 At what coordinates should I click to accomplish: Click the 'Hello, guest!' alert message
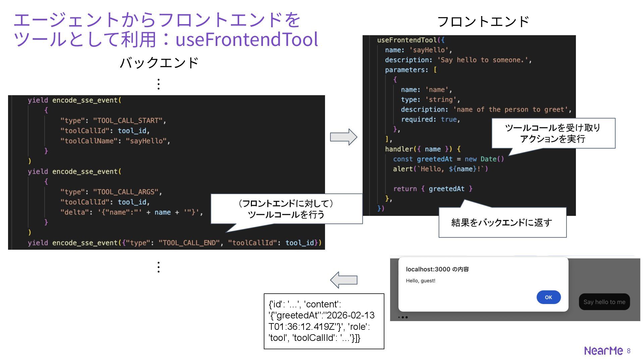point(420,281)
